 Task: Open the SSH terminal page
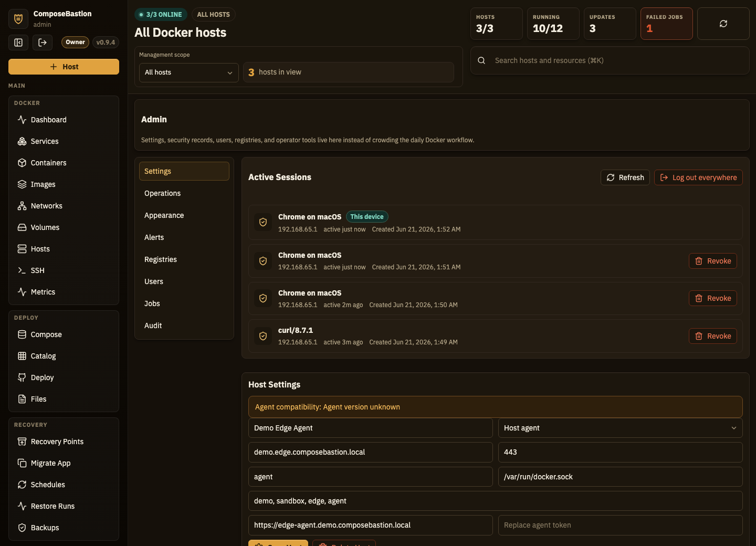click(x=64, y=270)
